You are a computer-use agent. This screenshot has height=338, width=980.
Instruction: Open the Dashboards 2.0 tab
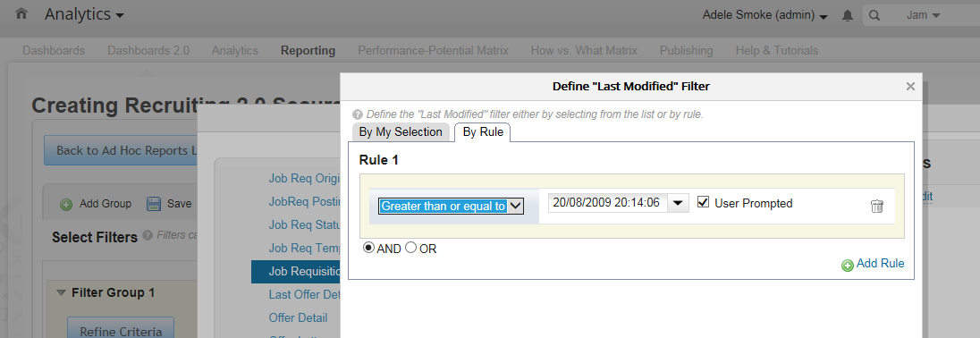tap(148, 51)
